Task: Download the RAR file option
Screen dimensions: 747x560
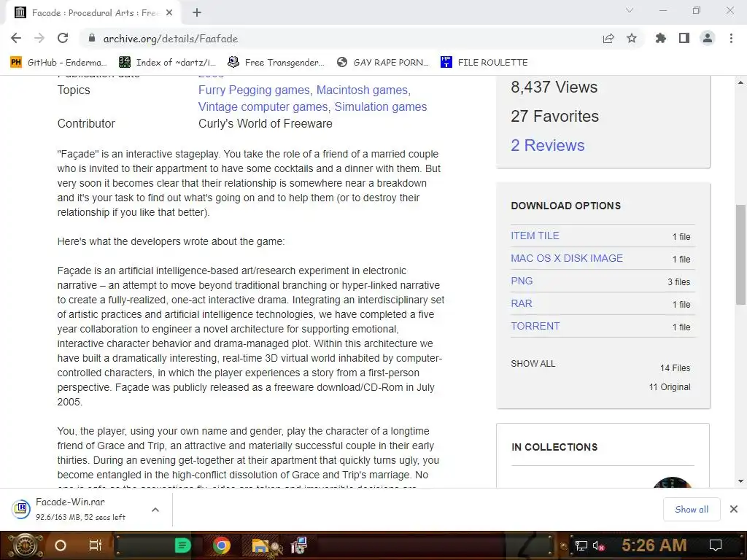Action: point(521,303)
